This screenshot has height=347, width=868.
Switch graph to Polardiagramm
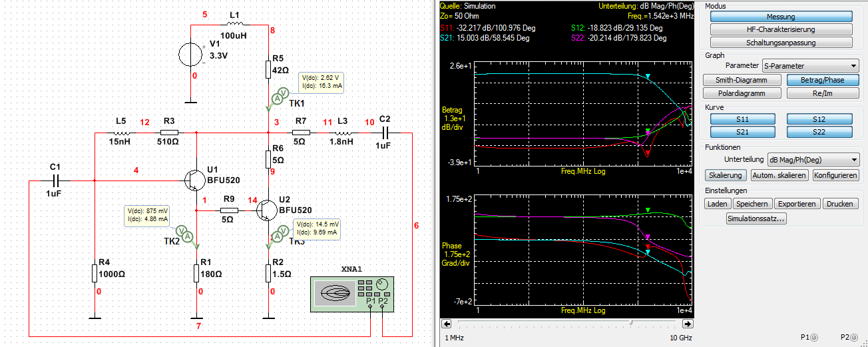(x=742, y=93)
